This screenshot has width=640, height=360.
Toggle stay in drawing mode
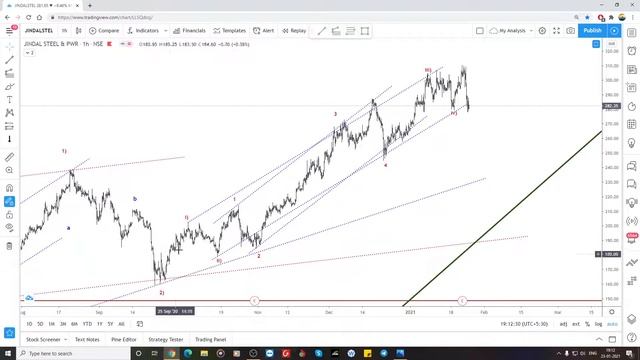[9, 202]
